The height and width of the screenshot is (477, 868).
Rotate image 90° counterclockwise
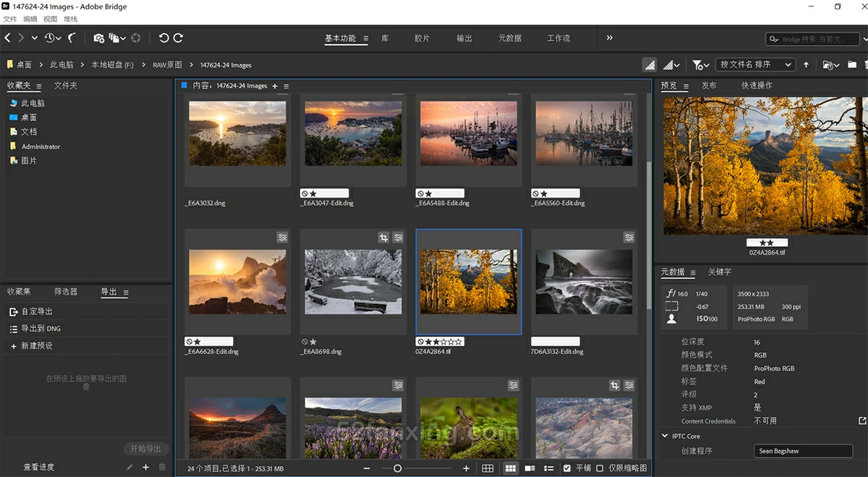point(163,38)
